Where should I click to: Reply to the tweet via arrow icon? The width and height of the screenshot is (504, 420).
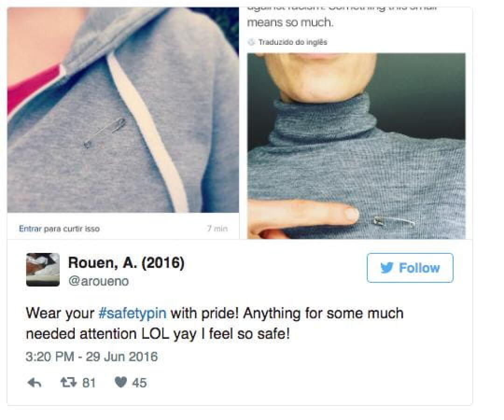[x=35, y=383]
